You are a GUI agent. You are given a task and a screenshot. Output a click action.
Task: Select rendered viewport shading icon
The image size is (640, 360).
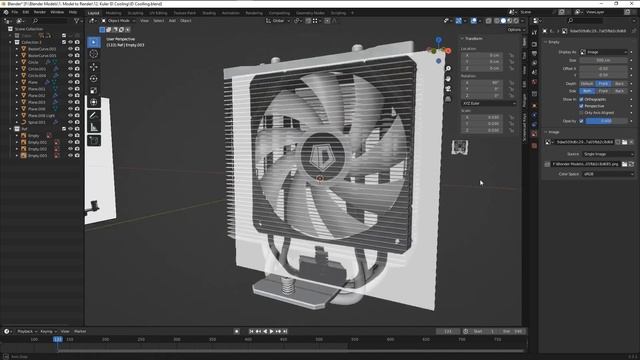516,20
